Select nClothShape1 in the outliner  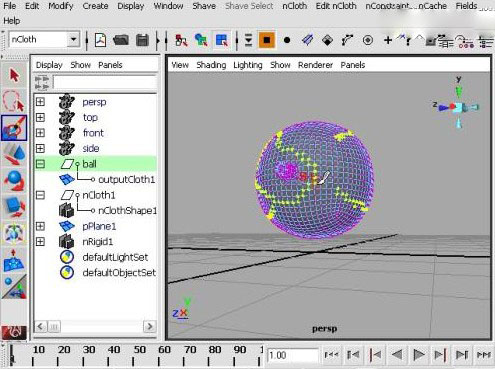pyautogui.click(x=127, y=210)
